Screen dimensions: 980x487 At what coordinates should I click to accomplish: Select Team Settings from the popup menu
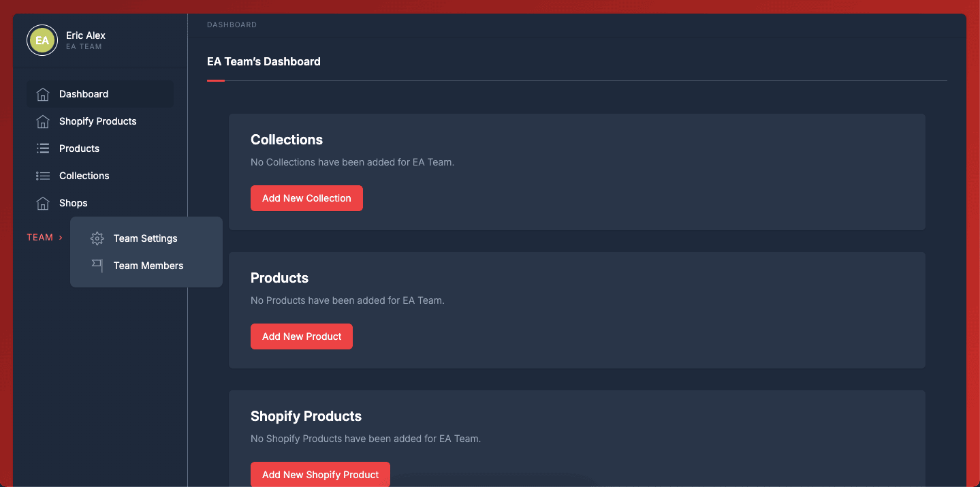click(x=146, y=238)
